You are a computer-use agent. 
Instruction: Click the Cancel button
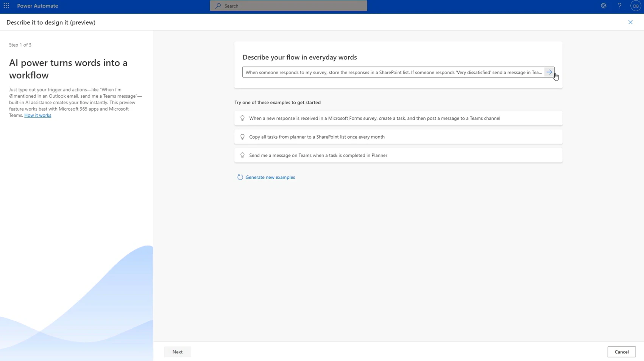pyautogui.click(x=622, y=352)
